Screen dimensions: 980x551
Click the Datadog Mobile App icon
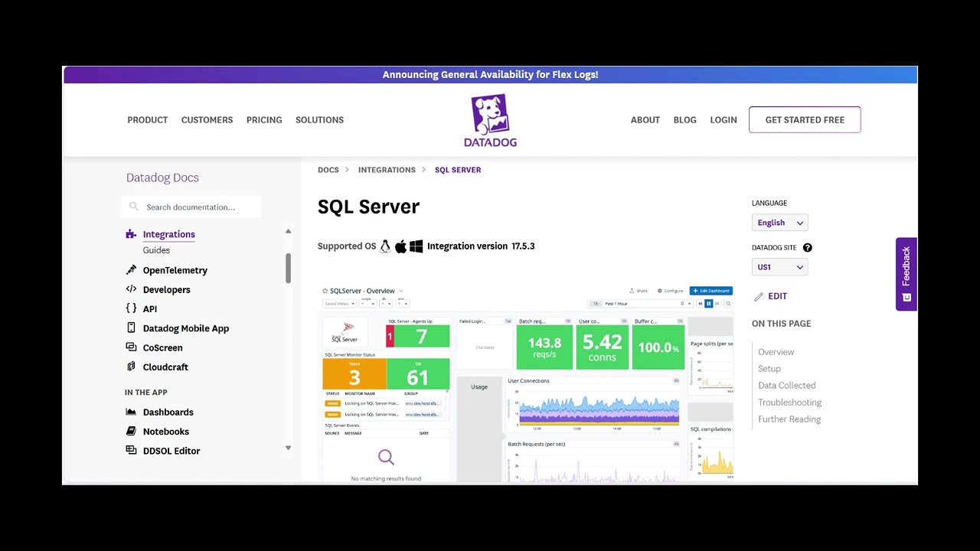[x=131, y=328]
